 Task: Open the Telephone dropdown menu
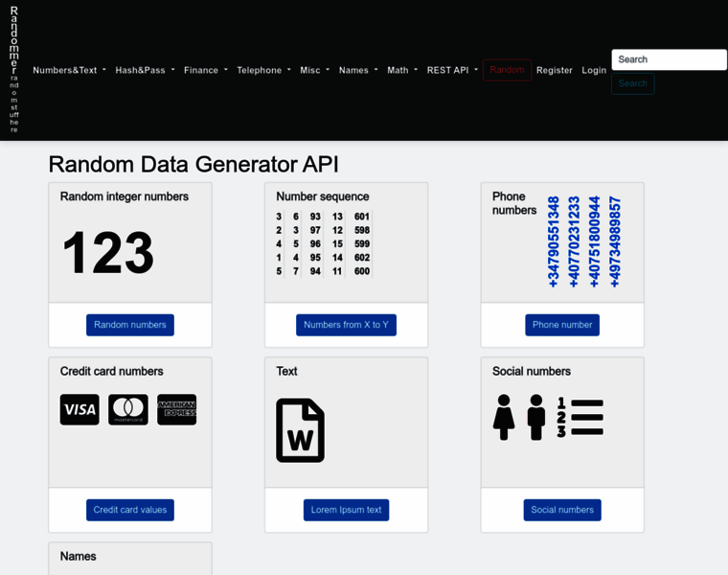click(263, 70)
